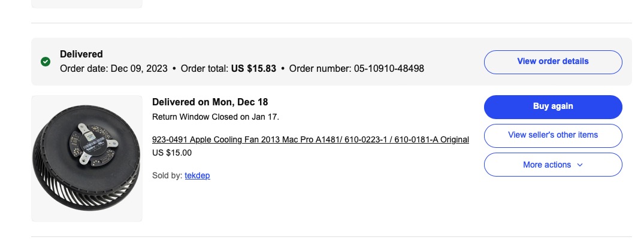Click the bold Delivered status header
This screenshot has height=240, width=644.
click(x=81, y=54)
